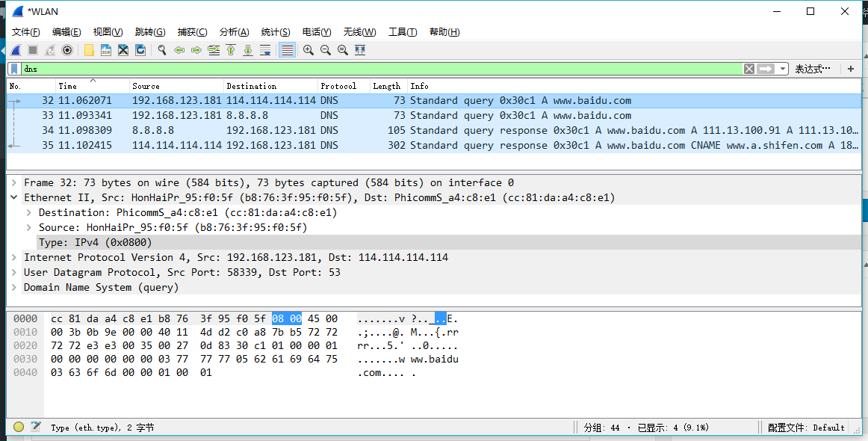868x441 pixels.
Task: Sort by the Length column header
Action: [x=388, y=87]
